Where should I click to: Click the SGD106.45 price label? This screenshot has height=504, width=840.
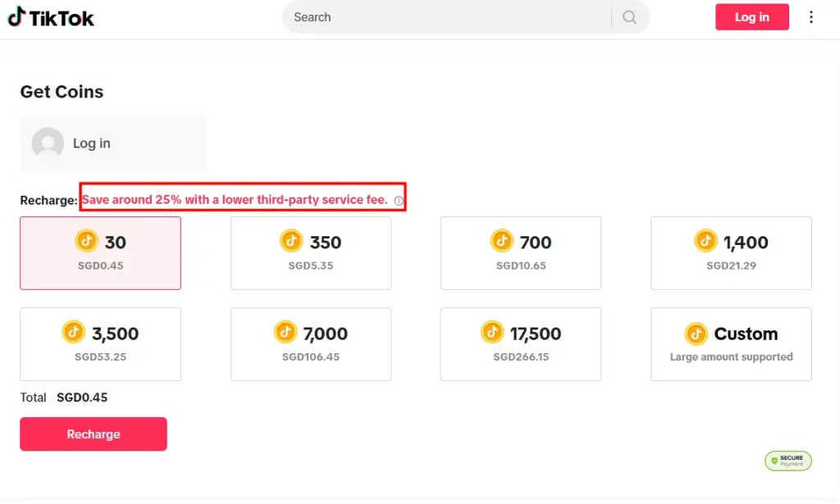coord(311,356)
